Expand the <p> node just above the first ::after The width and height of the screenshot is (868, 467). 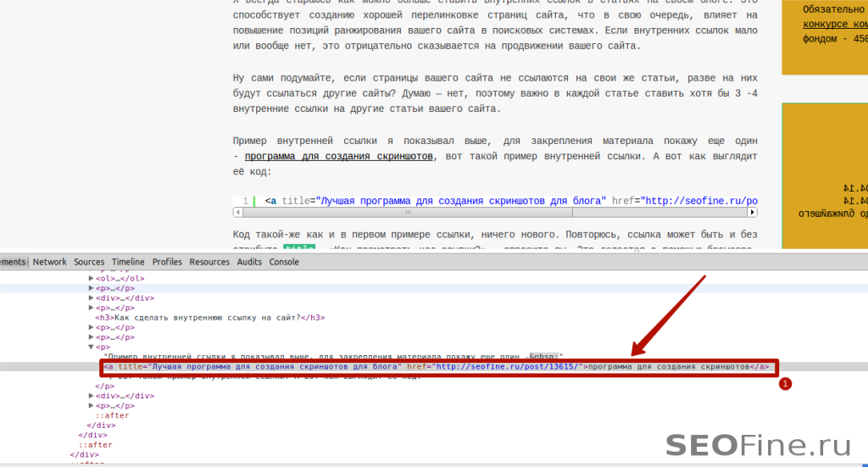(92, 406)
